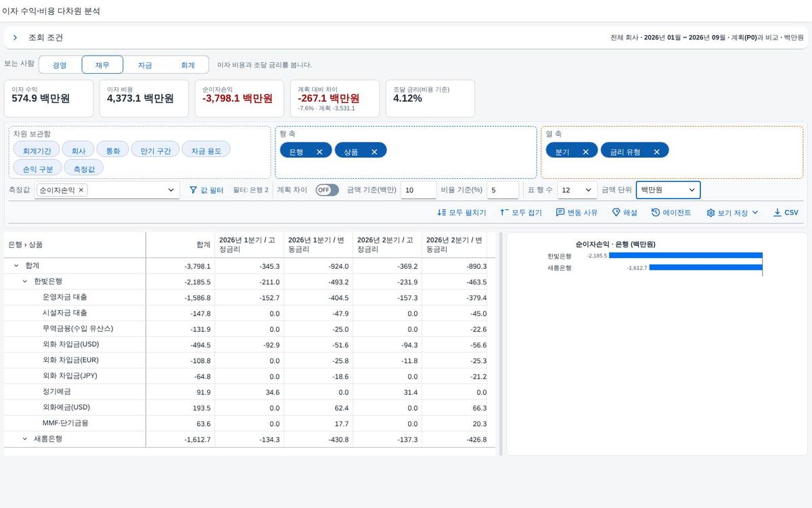Viewport: 812px width, 508px height.
Task: Click the 회계기간 dimension chip
Action: pos(37,150)
